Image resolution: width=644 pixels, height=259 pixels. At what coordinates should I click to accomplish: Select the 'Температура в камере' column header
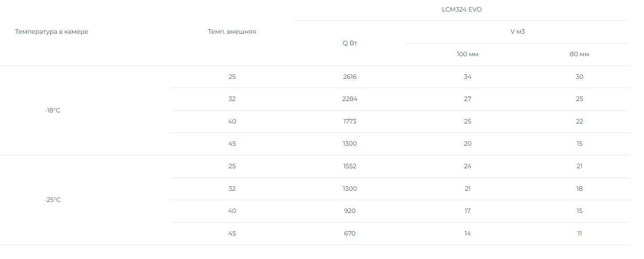coord(52,32)
